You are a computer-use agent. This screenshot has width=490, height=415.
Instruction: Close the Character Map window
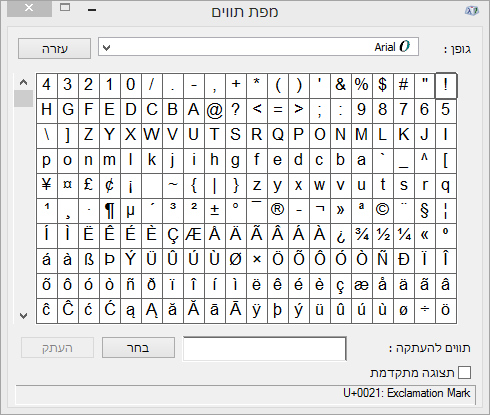[29, 8]
